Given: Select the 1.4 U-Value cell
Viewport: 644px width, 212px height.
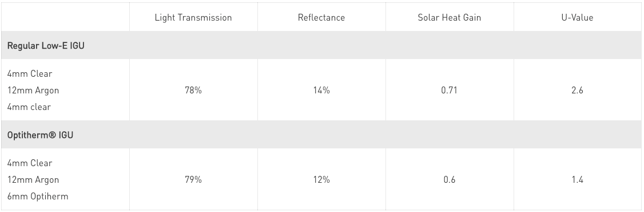Looking at the screenshot, I should [x=577, y=179].
